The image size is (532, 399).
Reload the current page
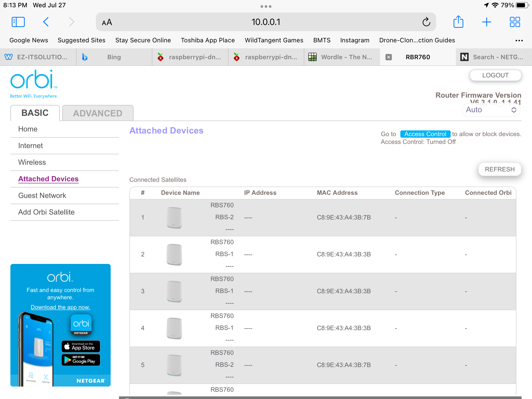[x=427, y=22]
